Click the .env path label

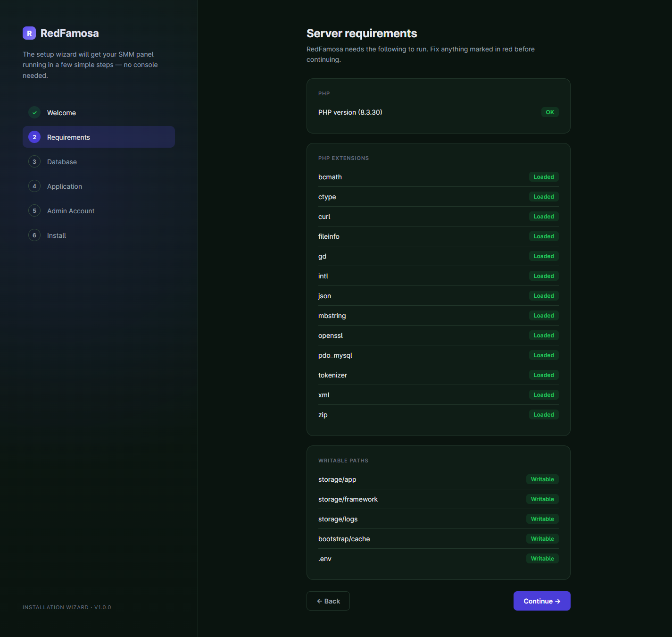point(325,559)
